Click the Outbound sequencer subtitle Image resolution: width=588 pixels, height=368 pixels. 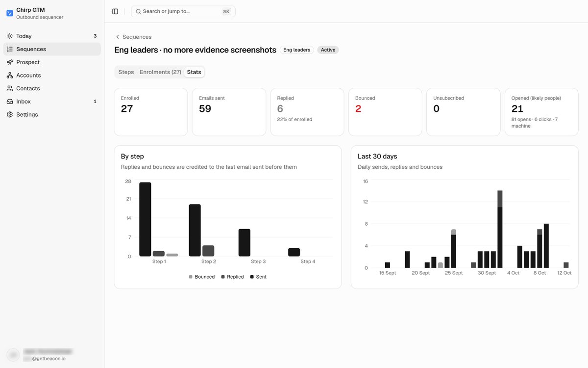pyautogui.click(x=40, y=17)
